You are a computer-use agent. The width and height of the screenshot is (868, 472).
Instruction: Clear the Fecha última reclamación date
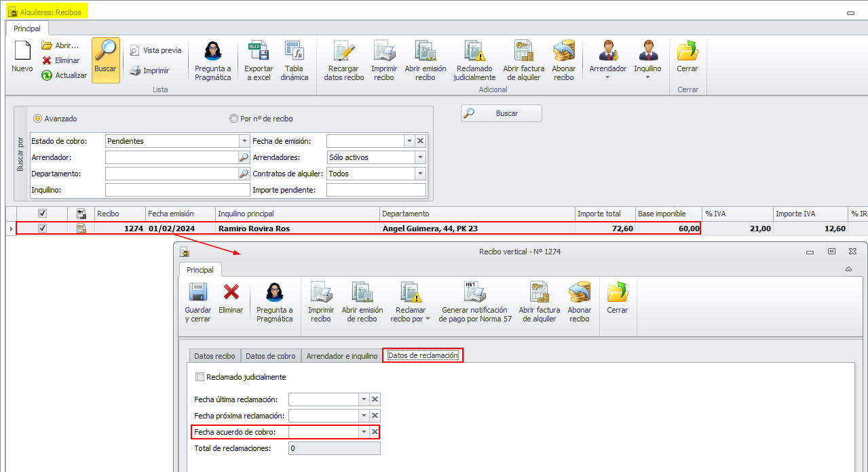[x=375, y=399]
